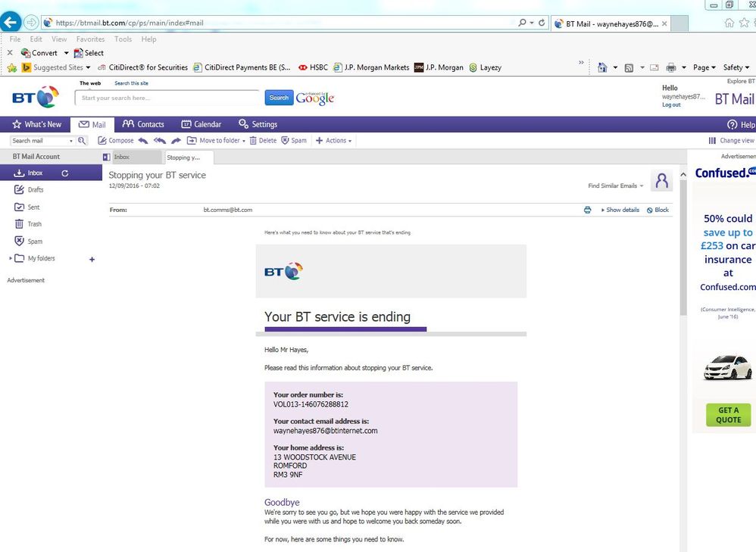
Task: Click the Change view columns icon
Action: click(x=712, y=140)
